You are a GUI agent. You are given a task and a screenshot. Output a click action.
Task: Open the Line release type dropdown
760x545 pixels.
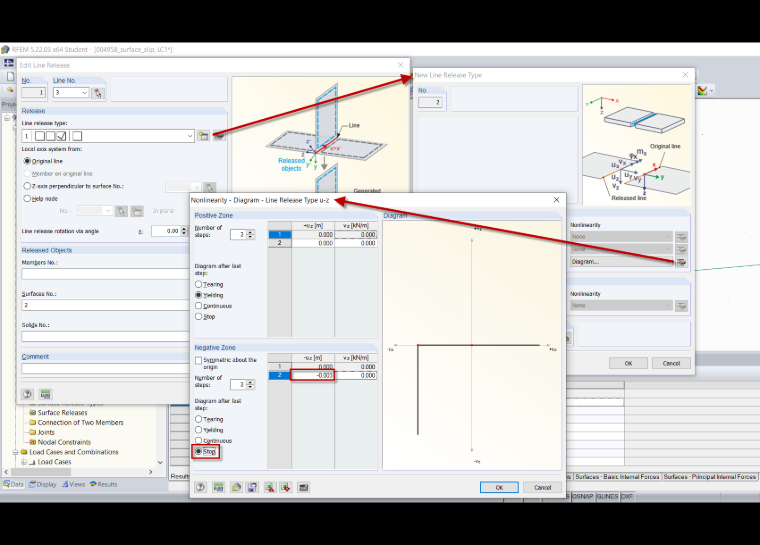(190, 136)
